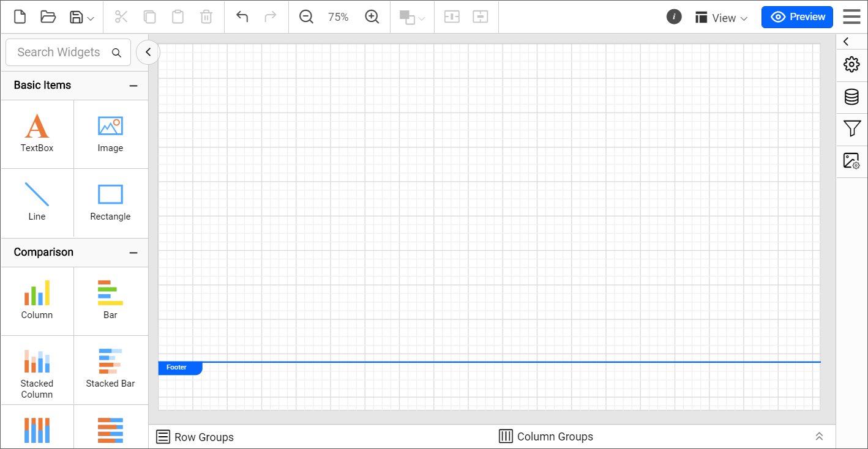The image size is (868, 449).
Task: Collapse the Comparison section
Action: 134,253
